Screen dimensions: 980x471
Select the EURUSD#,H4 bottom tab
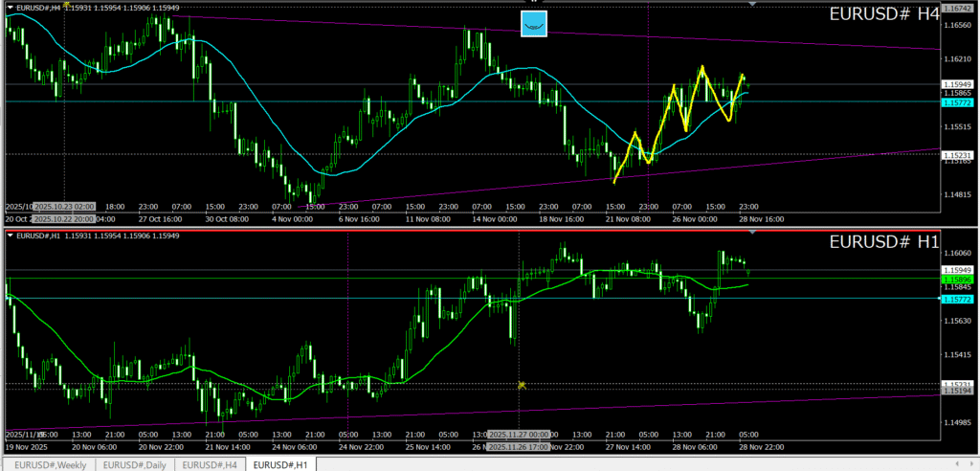(x=211, y=464)
